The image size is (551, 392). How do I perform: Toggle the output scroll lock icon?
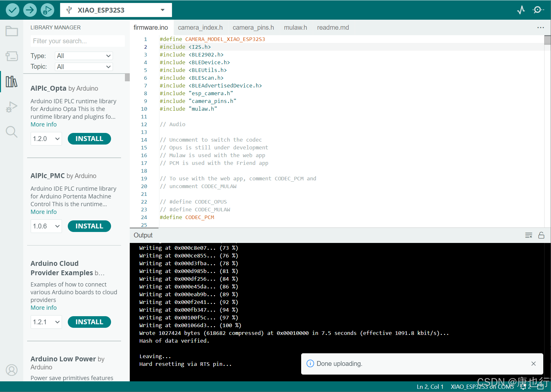click(541, 235)
